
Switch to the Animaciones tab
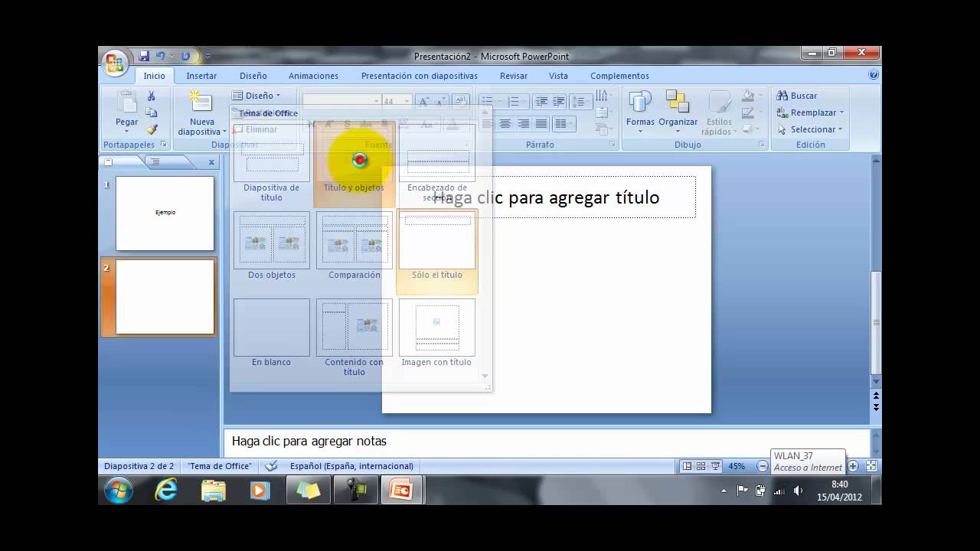[x=313, y=76]
